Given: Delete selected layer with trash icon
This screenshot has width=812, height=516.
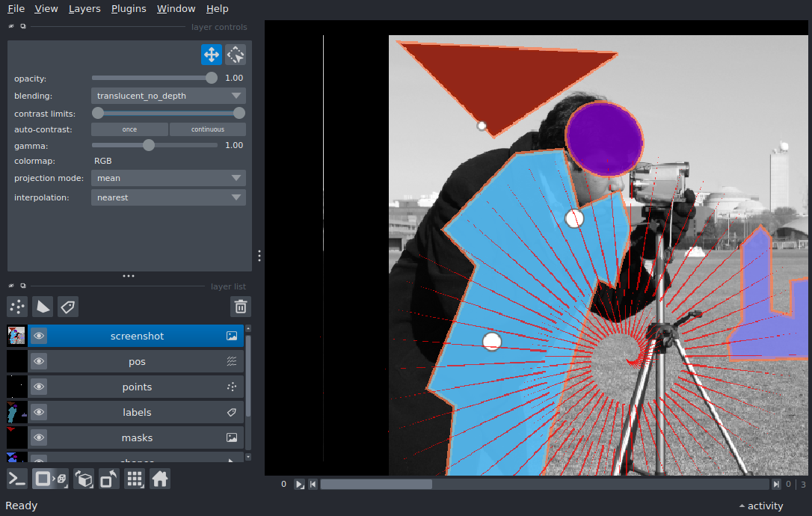Looking at the screenshot, I should point(241,307).
